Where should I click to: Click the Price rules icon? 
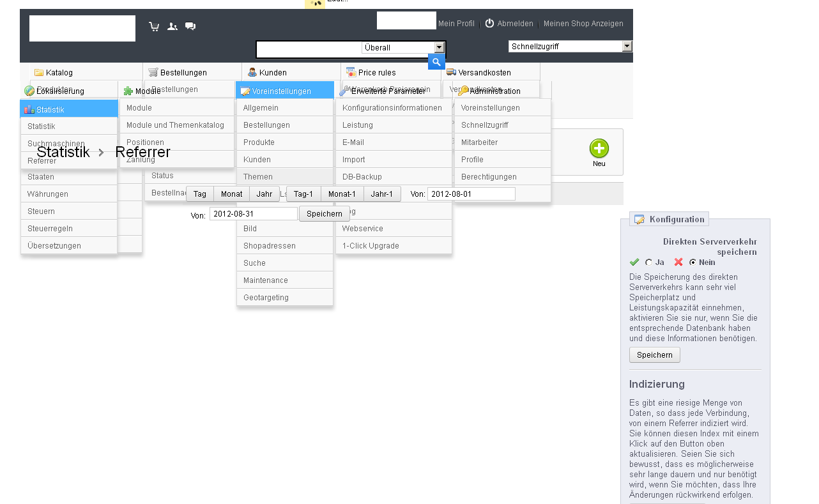point(351,72)
